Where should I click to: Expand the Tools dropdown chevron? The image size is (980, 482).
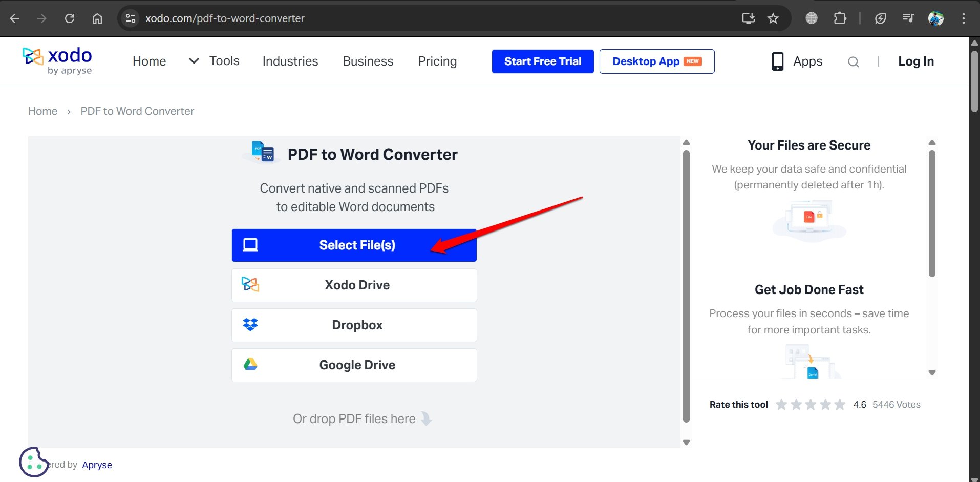[x=194, y=61]
